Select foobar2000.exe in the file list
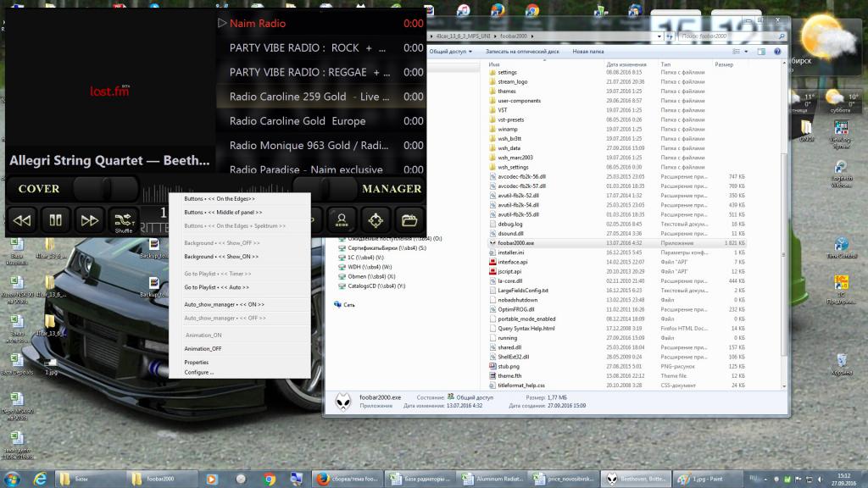Viewport: 868px width, 488px height. (x=515, y=241)
